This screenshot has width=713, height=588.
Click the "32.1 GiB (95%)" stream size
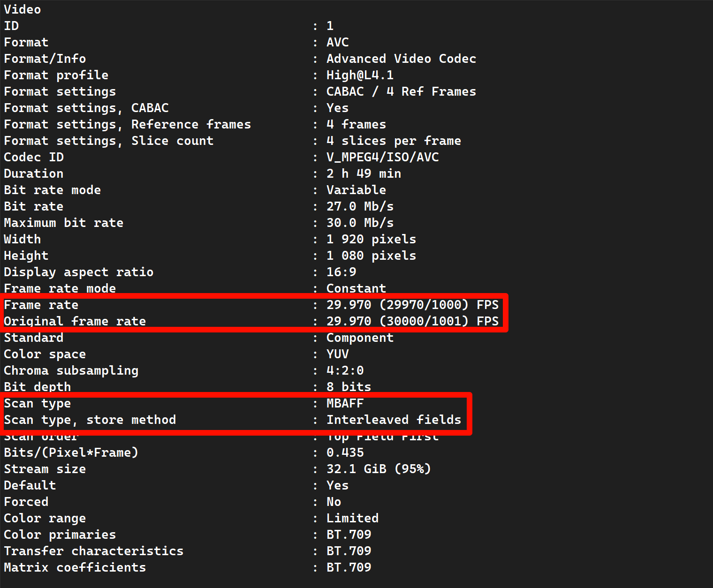[x=379, y=469]
